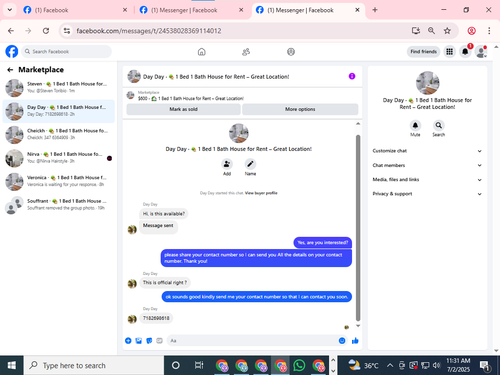The height and width of the screenshot is (375, 500).
Task: Click Mark as sold button
Action: (x=183, y=109)
